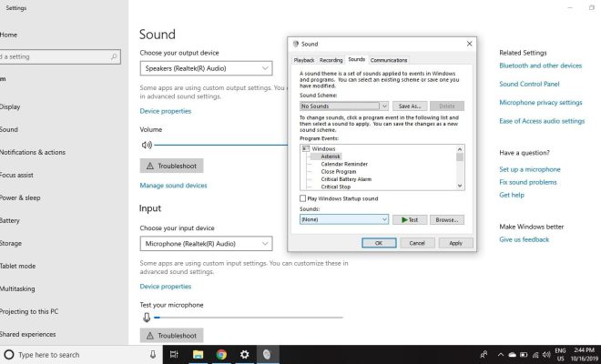Open Manage sound devices link
The image size is (601, 364).
click(173, 186)
